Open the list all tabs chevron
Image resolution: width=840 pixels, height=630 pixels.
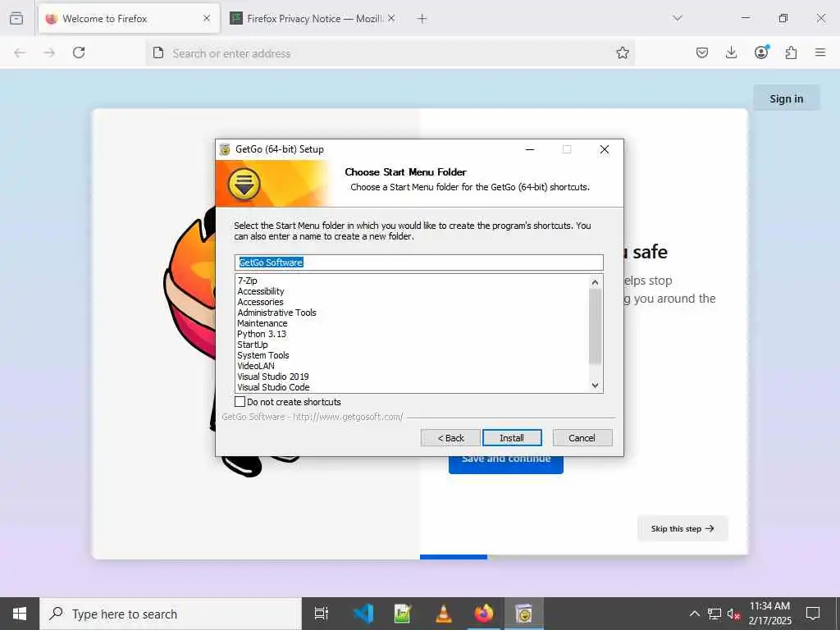tap(678, 18)
